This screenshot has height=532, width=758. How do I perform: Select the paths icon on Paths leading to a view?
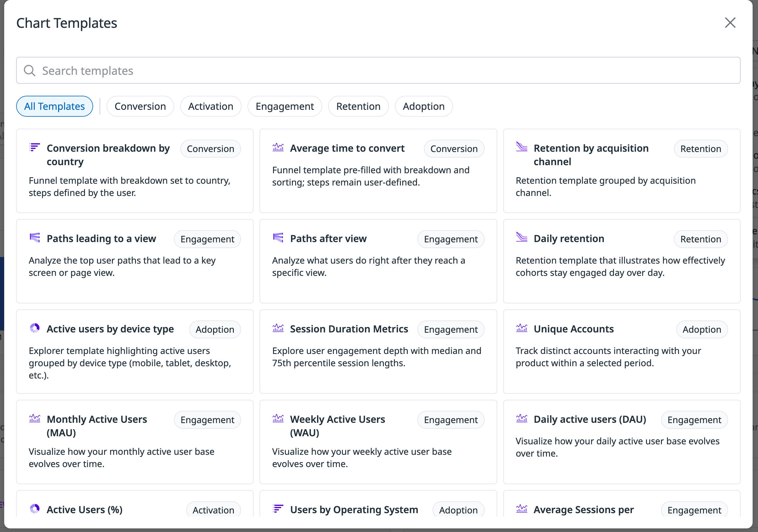coord(34,238)
